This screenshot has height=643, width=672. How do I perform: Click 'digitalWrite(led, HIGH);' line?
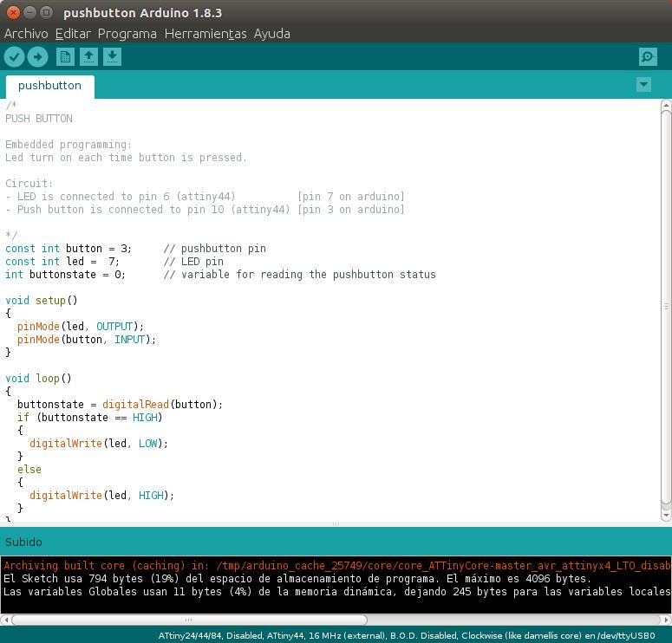101,495
